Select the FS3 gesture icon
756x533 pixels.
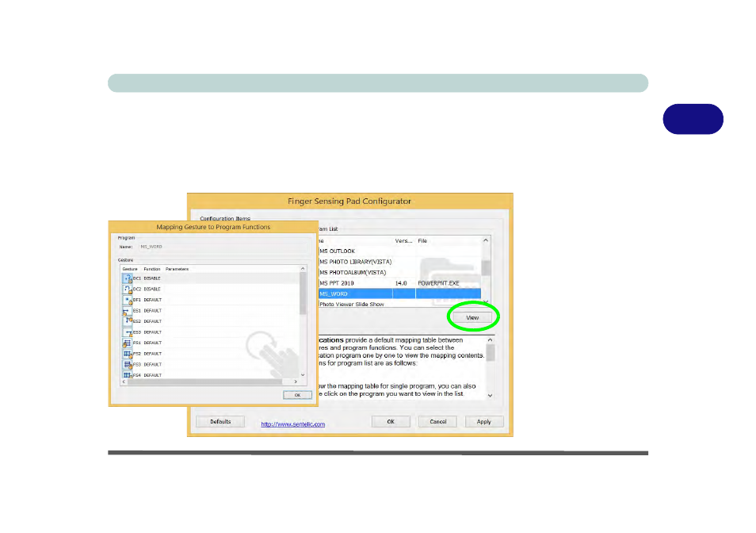(128, 365)
